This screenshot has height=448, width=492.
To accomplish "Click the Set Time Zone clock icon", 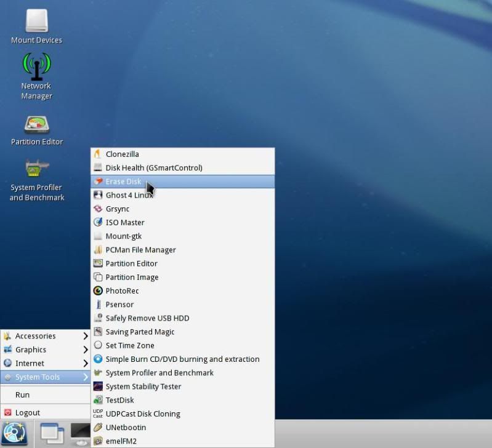I will 98,345.
